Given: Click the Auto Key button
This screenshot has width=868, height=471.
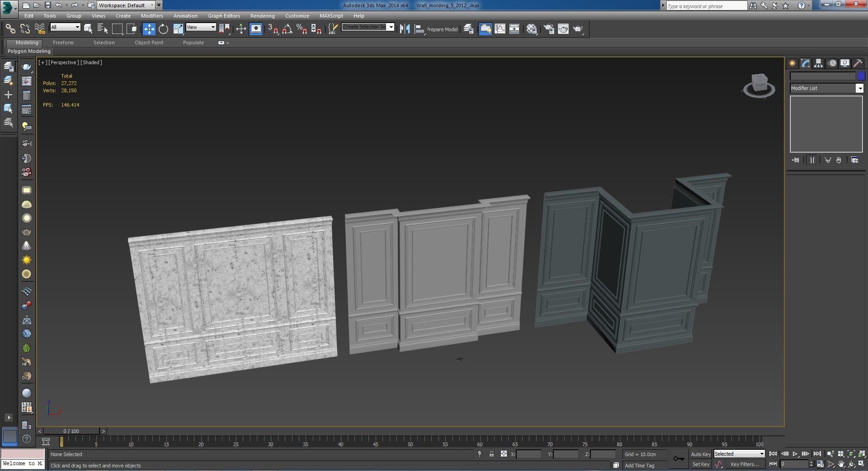Looking at the screenshot, I should click(700, 454).
